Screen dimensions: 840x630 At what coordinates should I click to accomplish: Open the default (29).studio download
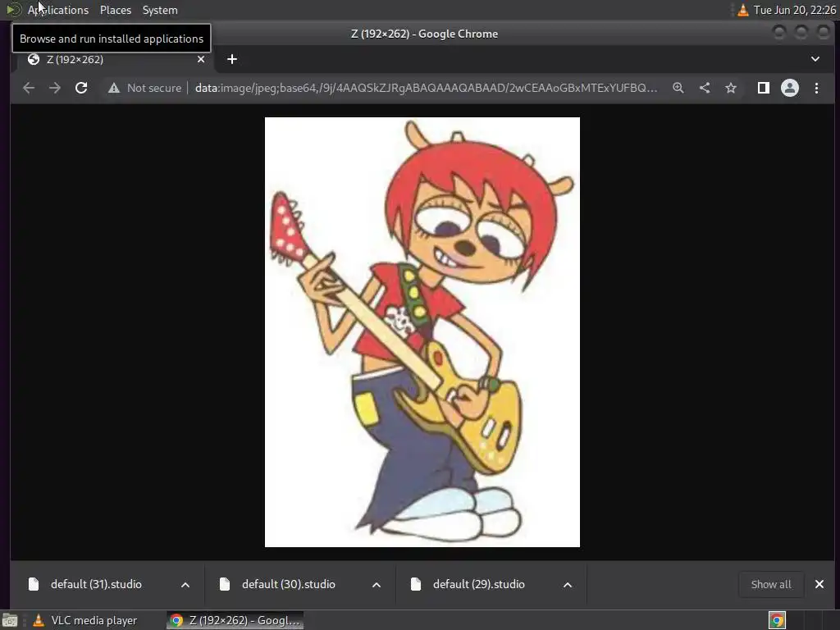[x=479, y=584]
